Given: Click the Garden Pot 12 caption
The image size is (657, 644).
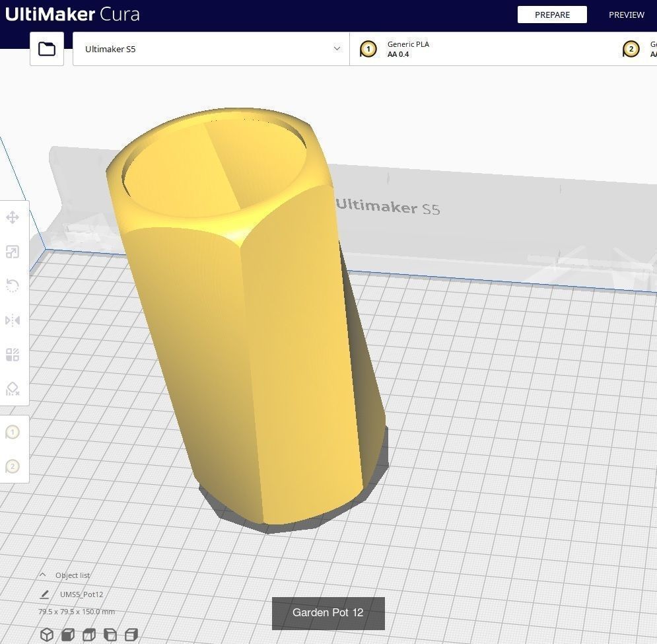Looking at the screenshot, I should [328, 613].
